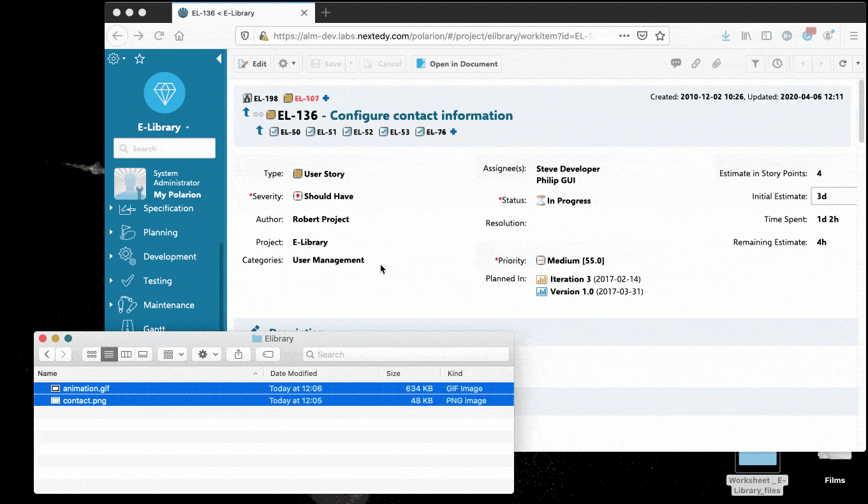Screen dimensions: 868x504
Task: Expand the Development tree arrow
Action: (111, 256)
